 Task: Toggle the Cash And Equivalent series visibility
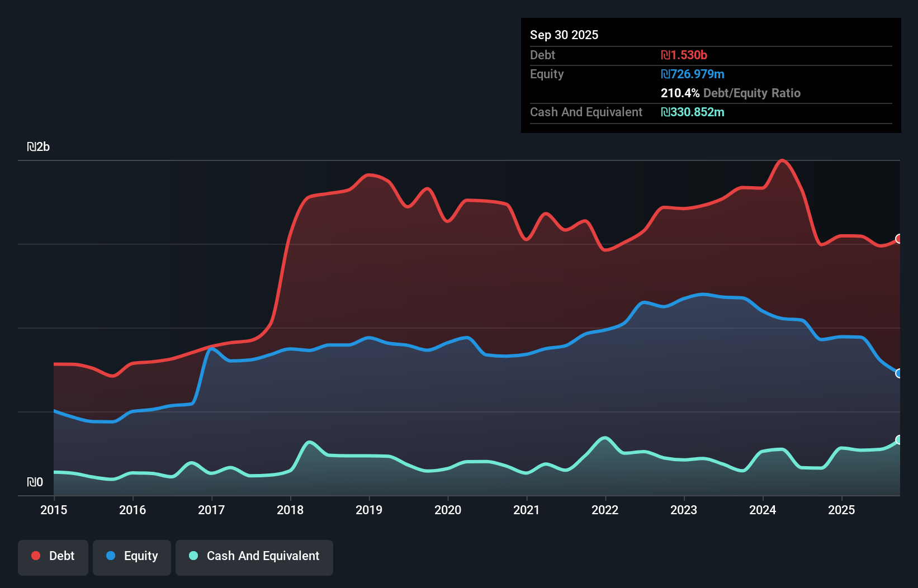point(254,556)
